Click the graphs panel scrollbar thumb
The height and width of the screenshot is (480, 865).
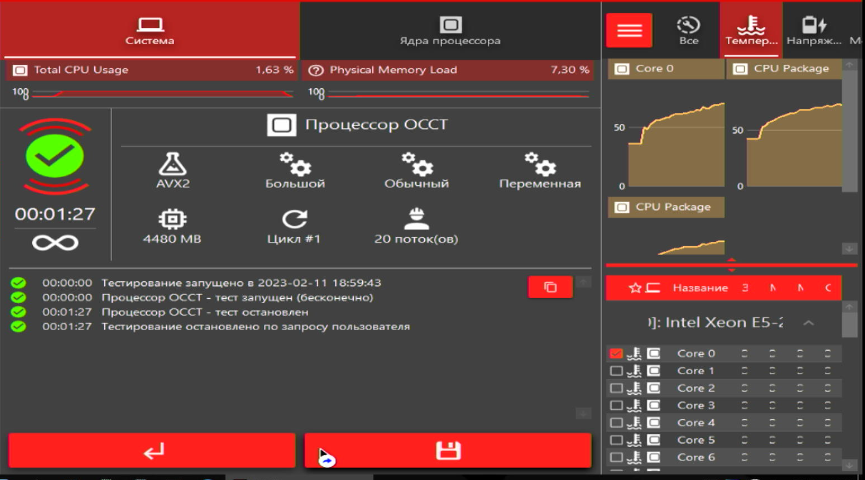pyautogui.click(x=850, y=132)
